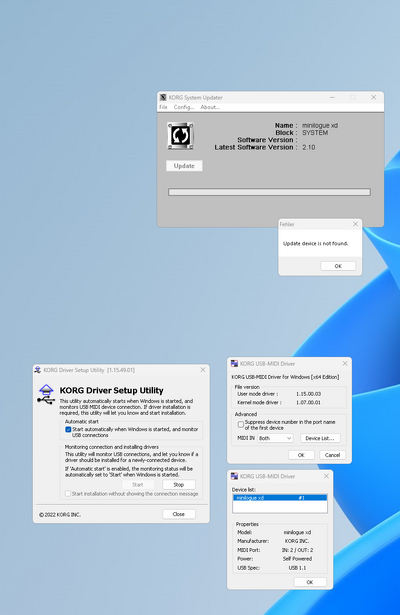Click the Kernel mode driver version 1.07.00.01
Image resolution: width=400 pixels, height=615 pixels.
pos(308,402)
